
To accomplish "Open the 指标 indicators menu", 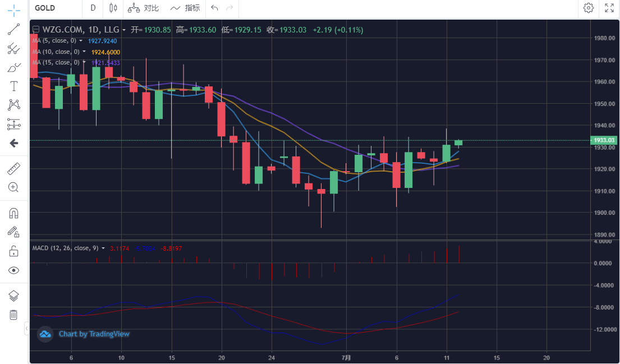I will pos(185,8).
